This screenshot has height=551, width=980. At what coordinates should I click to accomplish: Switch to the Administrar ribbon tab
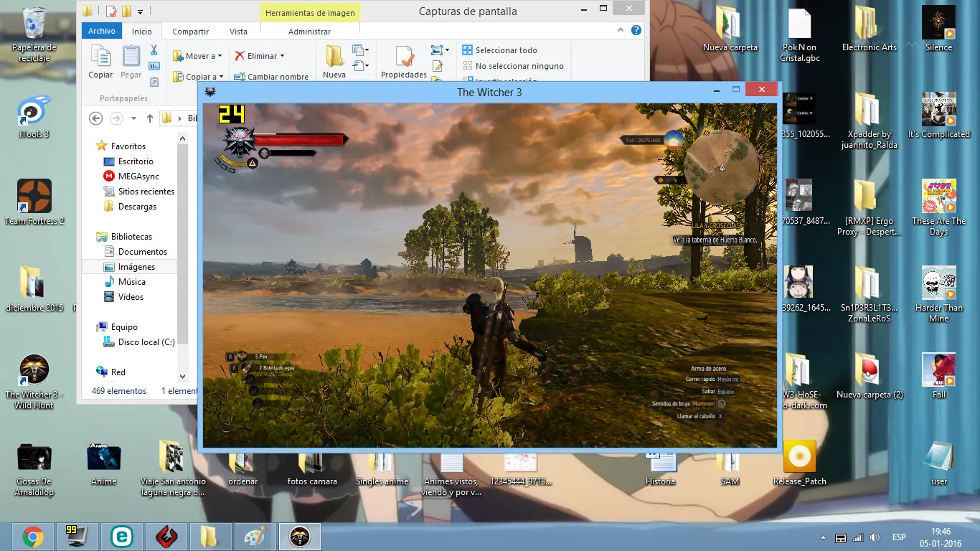309,32
